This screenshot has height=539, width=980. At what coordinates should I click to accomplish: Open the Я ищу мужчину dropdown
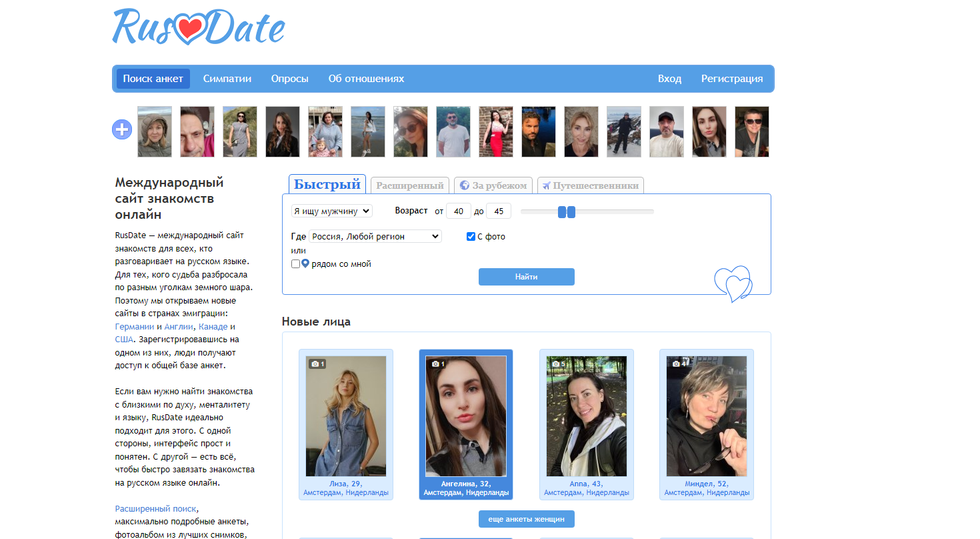point(332,211)
